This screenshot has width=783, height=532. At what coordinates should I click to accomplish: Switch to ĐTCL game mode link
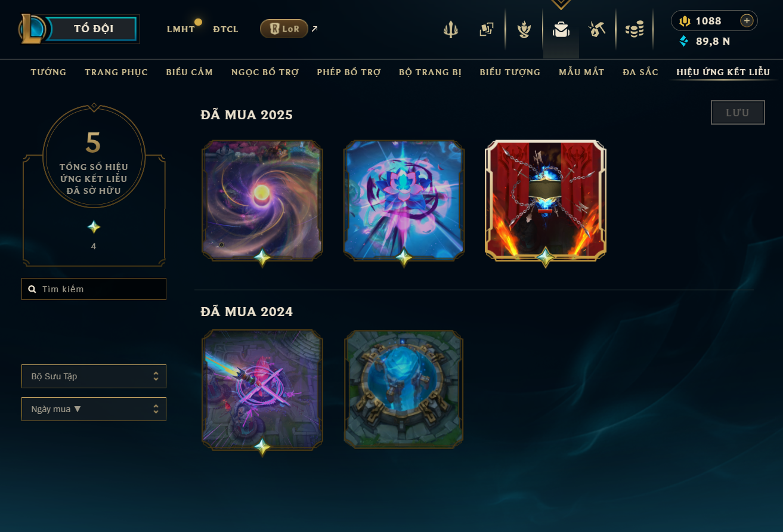(225, 29)
